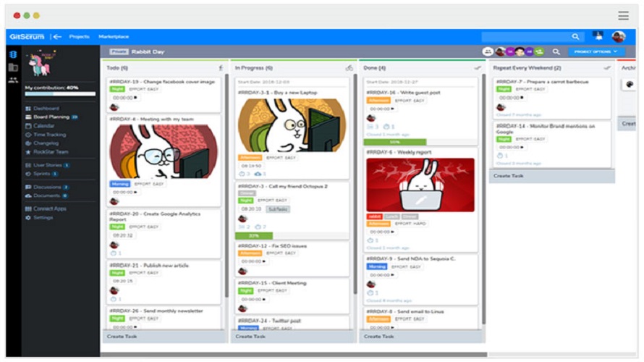This screenshot has width=644, height=362.
Task: Click the rabbit image on Buy a new Laptop
Action: point(292,125)
